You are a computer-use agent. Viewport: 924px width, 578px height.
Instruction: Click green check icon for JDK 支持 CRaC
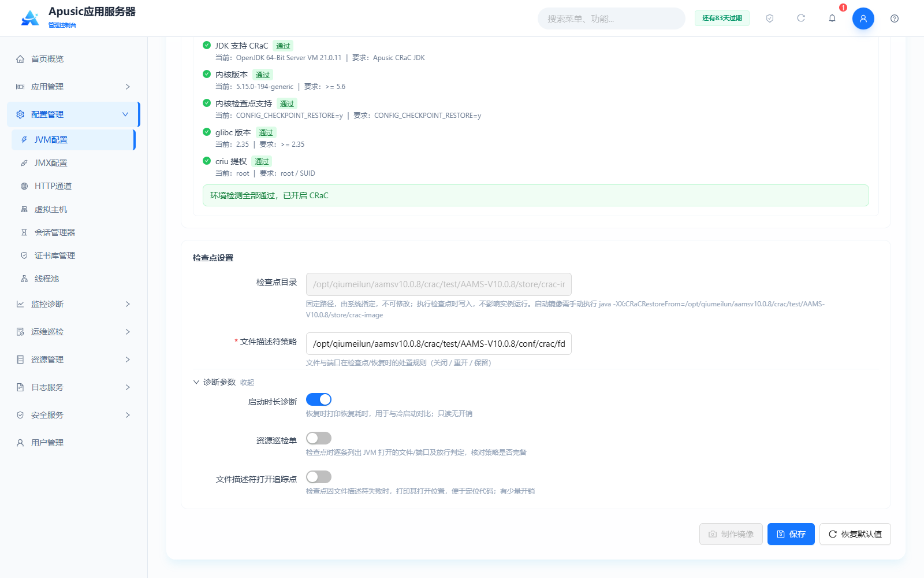point(207,45)
